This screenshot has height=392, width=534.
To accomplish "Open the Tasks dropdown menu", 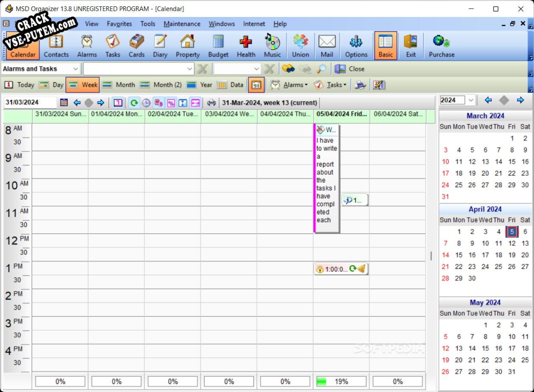I will click(330, 85).
